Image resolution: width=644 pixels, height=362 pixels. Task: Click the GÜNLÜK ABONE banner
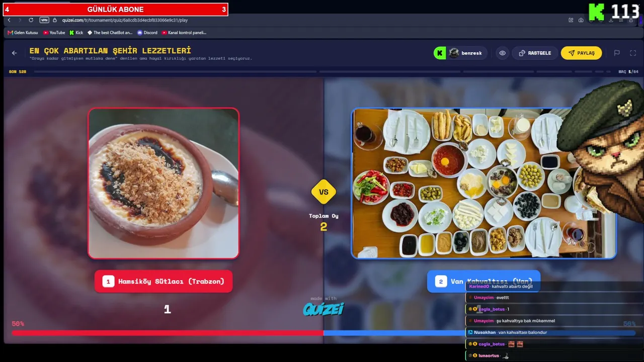pos(116,10)
